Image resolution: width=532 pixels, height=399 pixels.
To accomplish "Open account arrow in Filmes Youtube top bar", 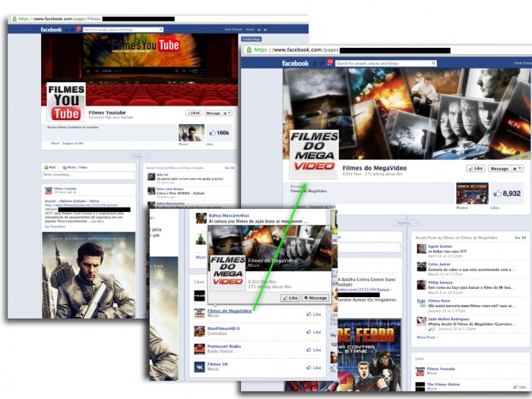I will pos(265,30).
